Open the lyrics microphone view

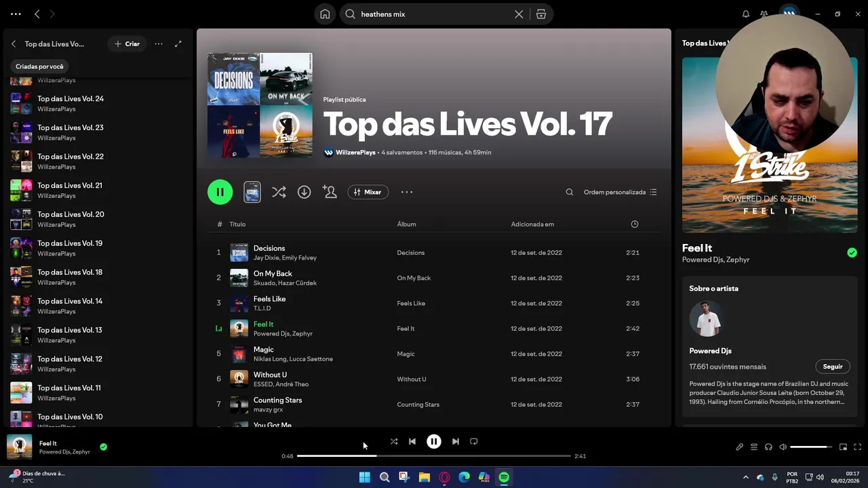point(740,447)
